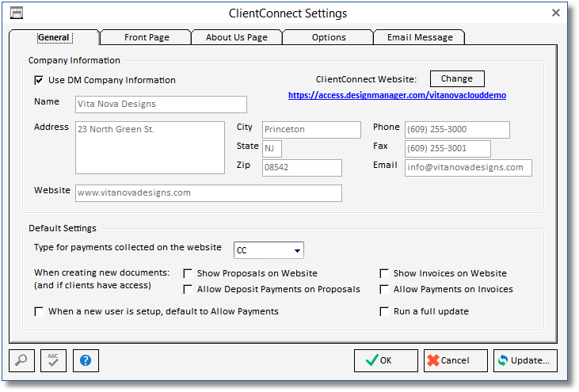Click the Fax field (609) 255-3001
579x392 pixels.
pyautogui.click(x=448, y=149)
